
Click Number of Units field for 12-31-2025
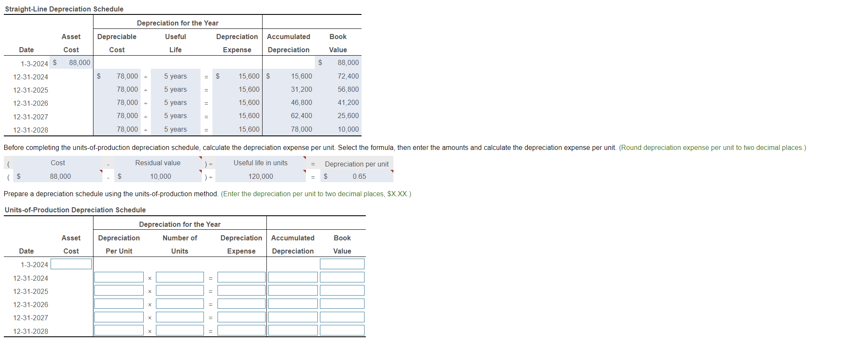pyautogui.click(x=180, y=290)
